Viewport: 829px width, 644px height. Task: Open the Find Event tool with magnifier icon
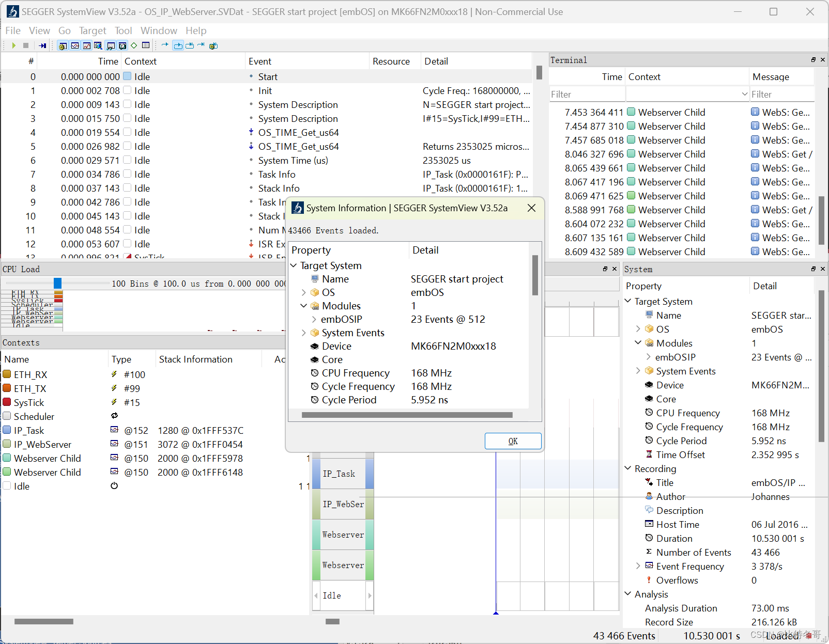pos(97,45)
